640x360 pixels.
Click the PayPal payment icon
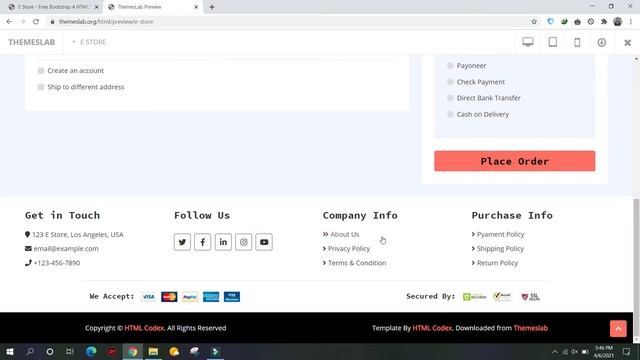click(190, 297)
